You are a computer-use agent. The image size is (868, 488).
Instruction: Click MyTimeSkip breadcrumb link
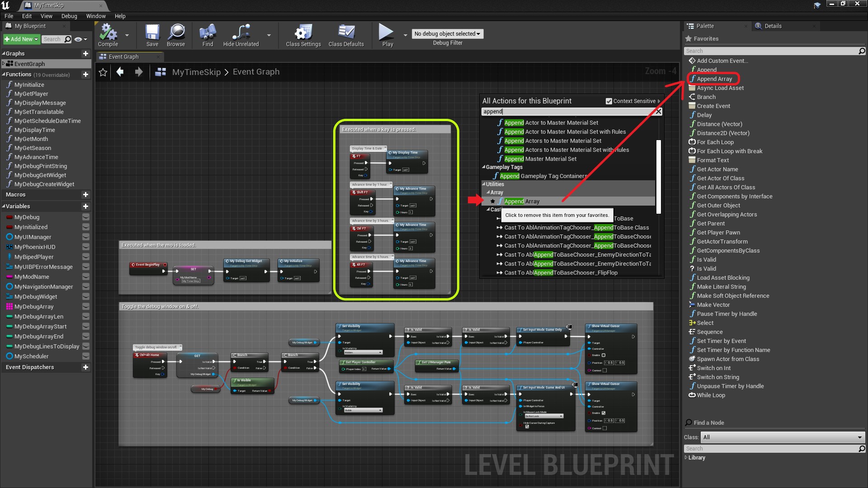click(x=196, y=72)
